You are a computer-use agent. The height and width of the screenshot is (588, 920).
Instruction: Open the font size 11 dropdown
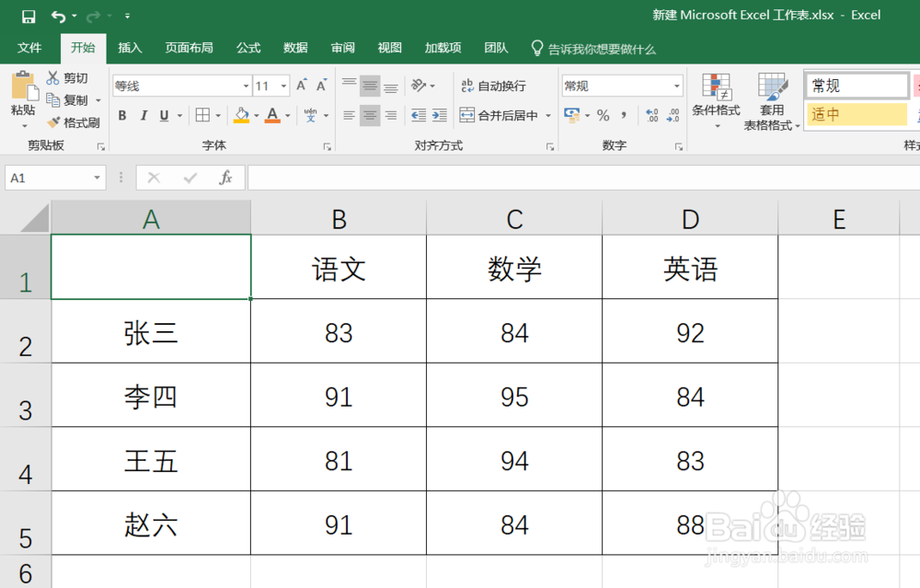pyautogui.click(x=283, y=86)
